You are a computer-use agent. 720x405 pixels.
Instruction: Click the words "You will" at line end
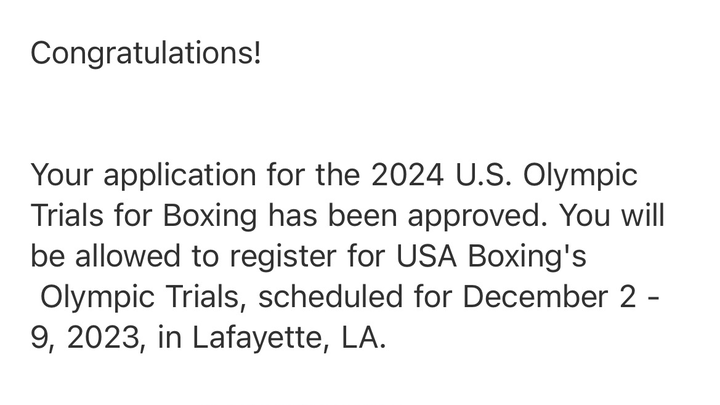pos(612,215)
